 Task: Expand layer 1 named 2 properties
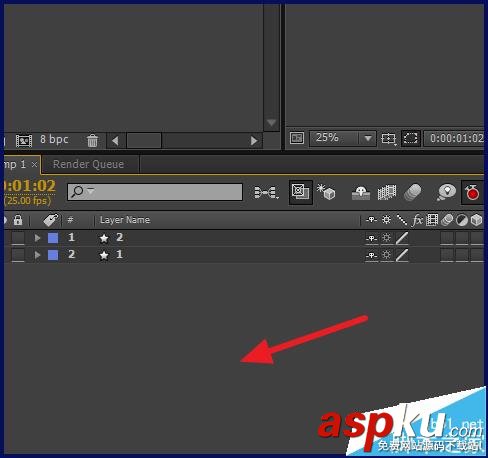pos(37,238)
